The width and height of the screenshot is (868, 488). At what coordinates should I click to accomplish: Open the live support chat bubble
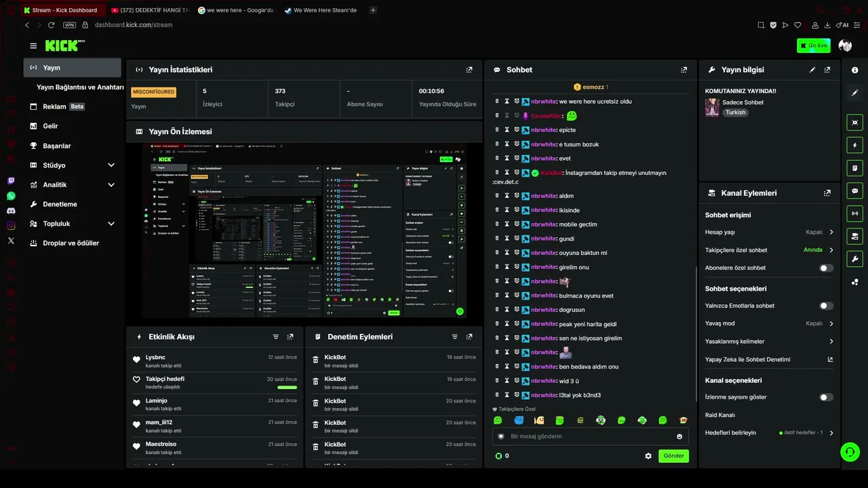click(x=850, y=451)
